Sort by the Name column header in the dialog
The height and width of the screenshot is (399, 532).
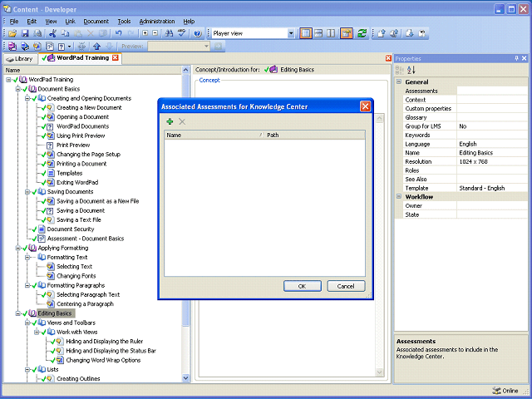tap(214, 135)
